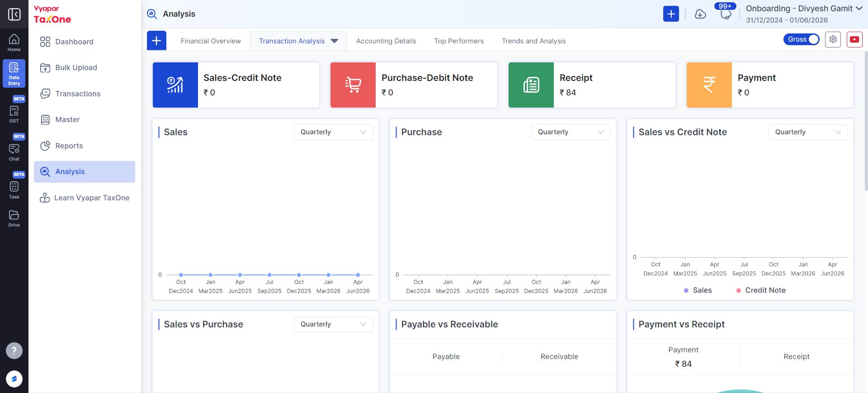868x393 pixels.
Task: Open Dashboard from sidebar menu
Action: coord(85,42)
